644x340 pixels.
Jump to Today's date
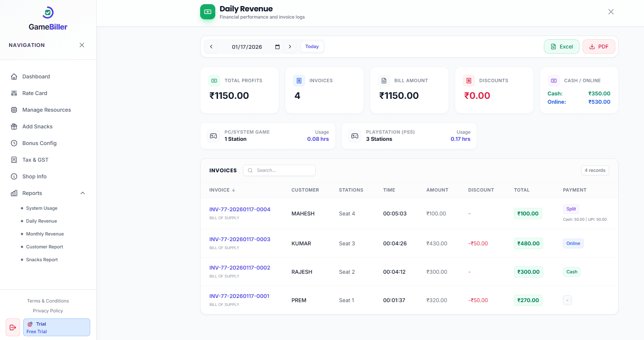coord(312,47)
